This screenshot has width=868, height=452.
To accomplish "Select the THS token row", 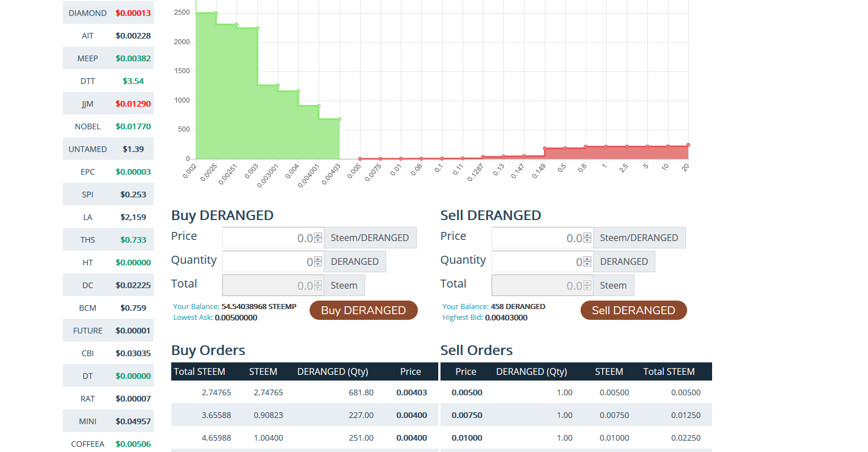I will click(108, 239).
